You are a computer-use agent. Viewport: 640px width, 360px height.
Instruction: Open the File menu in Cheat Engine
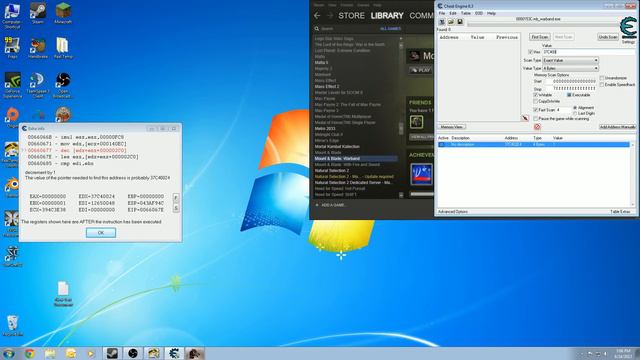point(442,13)
